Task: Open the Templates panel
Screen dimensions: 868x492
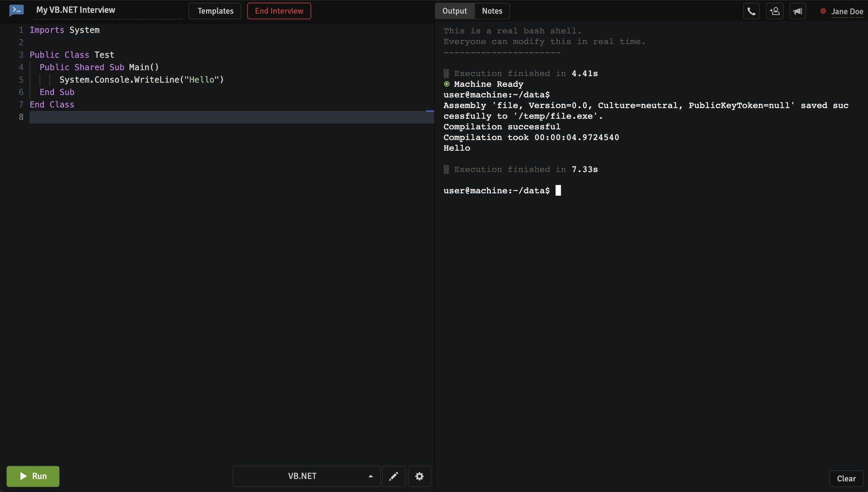Action: tap(215, 11)
